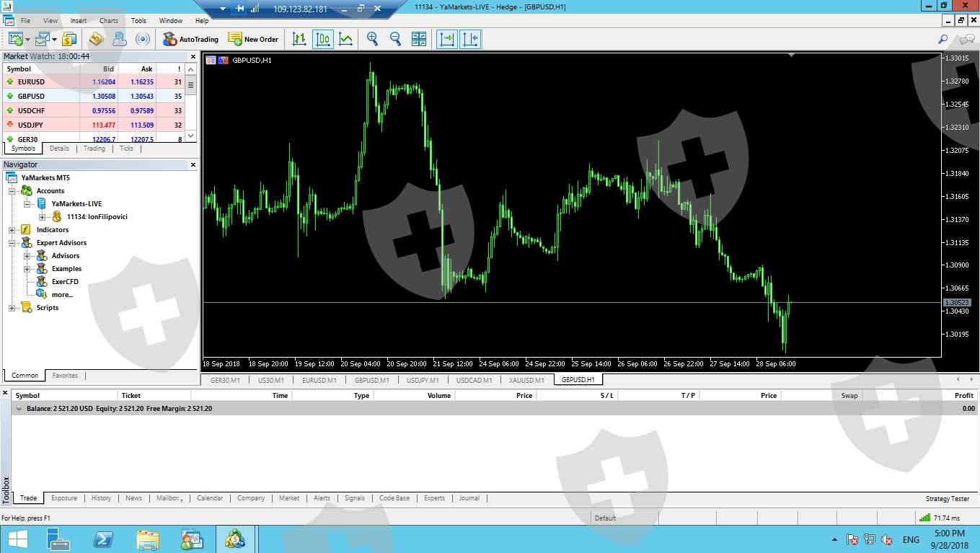
Task: Collapse the Balance summary row chevron
Action: click(19, 409)
